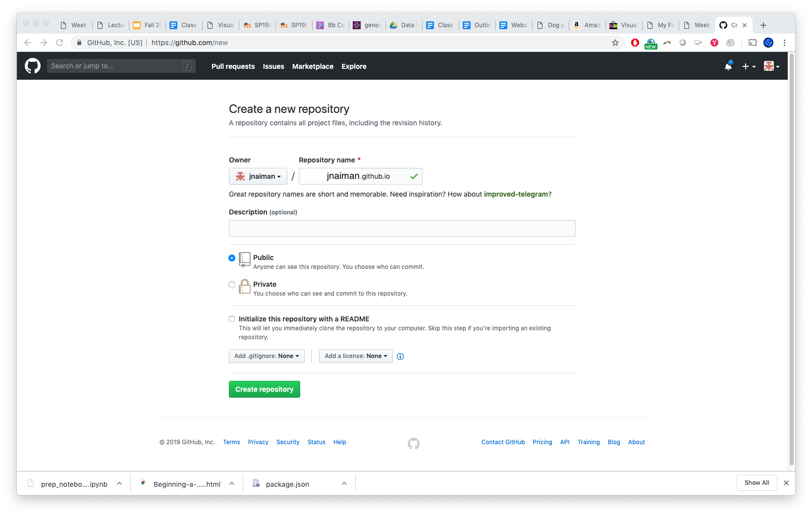
Task: Expand options for Beginning-a-.....html download
Action: 232,483
